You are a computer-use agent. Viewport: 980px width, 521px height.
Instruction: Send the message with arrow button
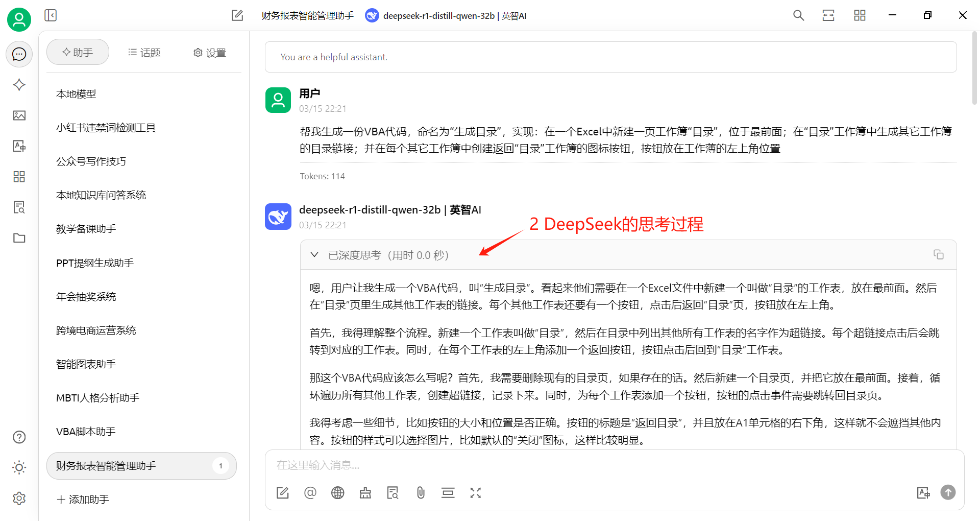948,492
